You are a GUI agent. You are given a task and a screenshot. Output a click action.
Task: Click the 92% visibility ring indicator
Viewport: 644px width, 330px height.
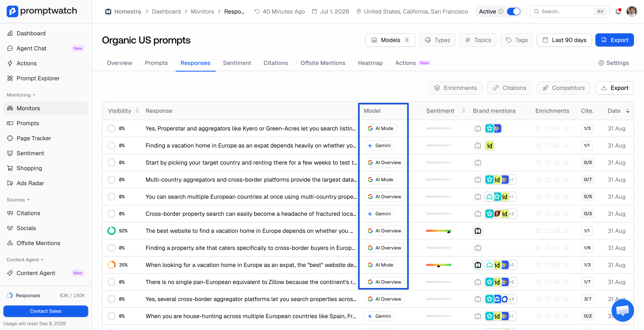[x=112, y=231]
